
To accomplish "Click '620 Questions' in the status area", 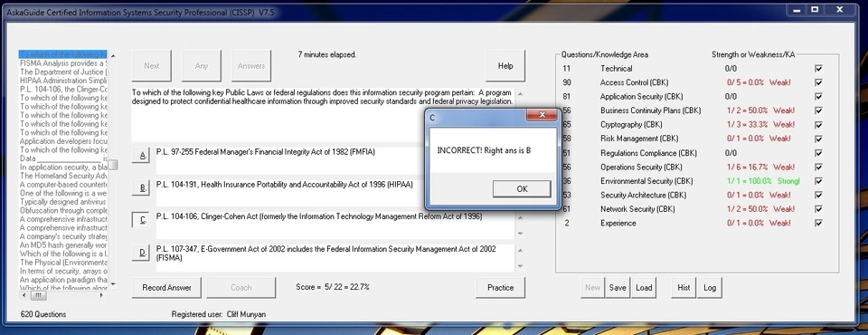I will pyautogui.click(x=43, y=314).
